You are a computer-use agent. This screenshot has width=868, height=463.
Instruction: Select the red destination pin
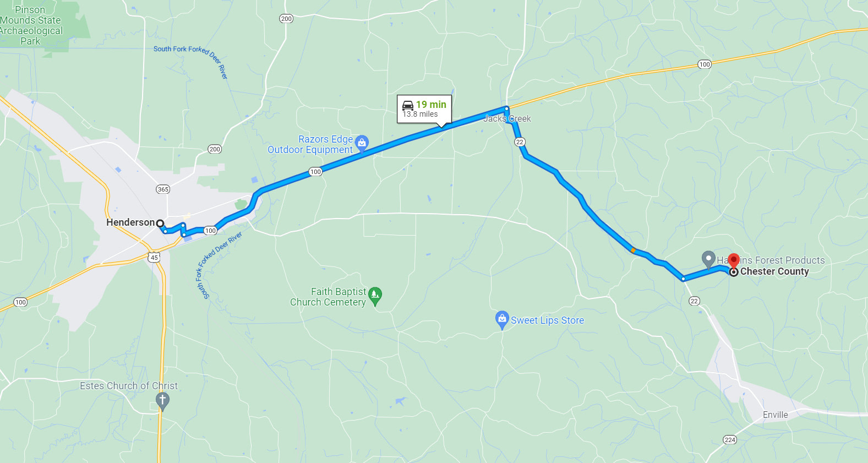pos(733,261)
